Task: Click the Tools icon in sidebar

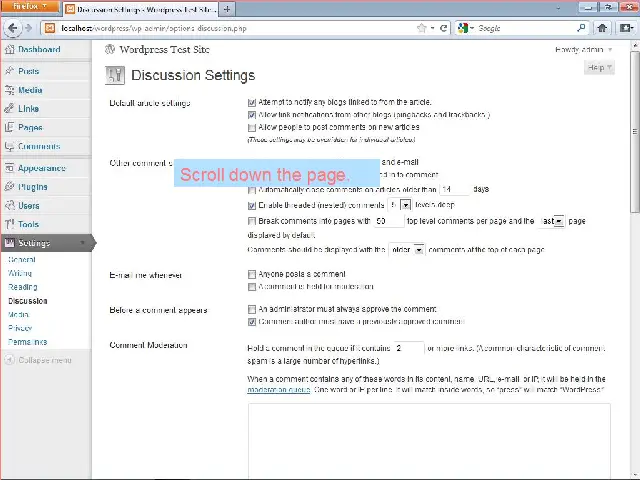Action: click(x=9, y=224)
